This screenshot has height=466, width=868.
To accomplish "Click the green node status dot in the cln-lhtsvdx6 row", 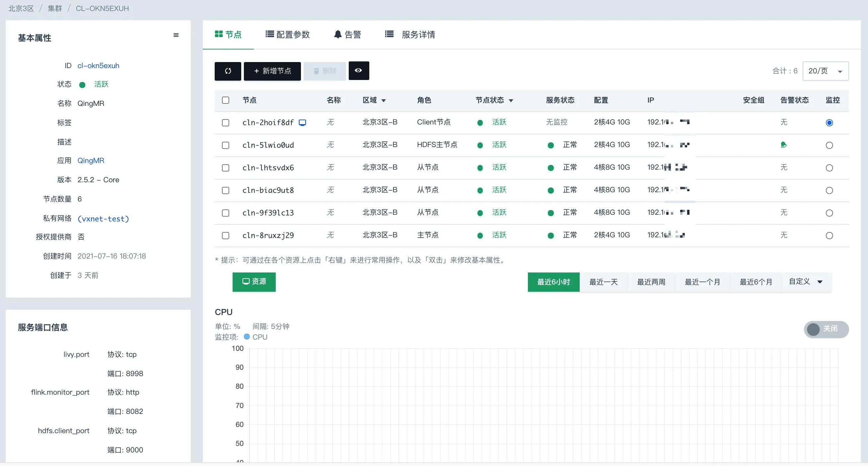I will point(480,168).
